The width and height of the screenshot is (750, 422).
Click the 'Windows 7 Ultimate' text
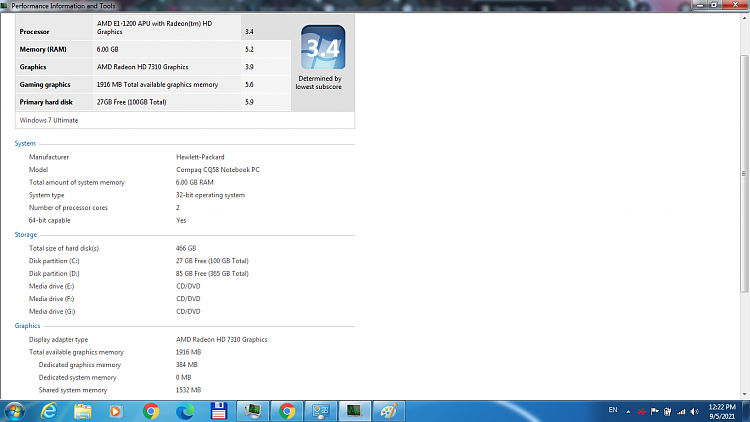pyautogui.click(x=49, y=120)
